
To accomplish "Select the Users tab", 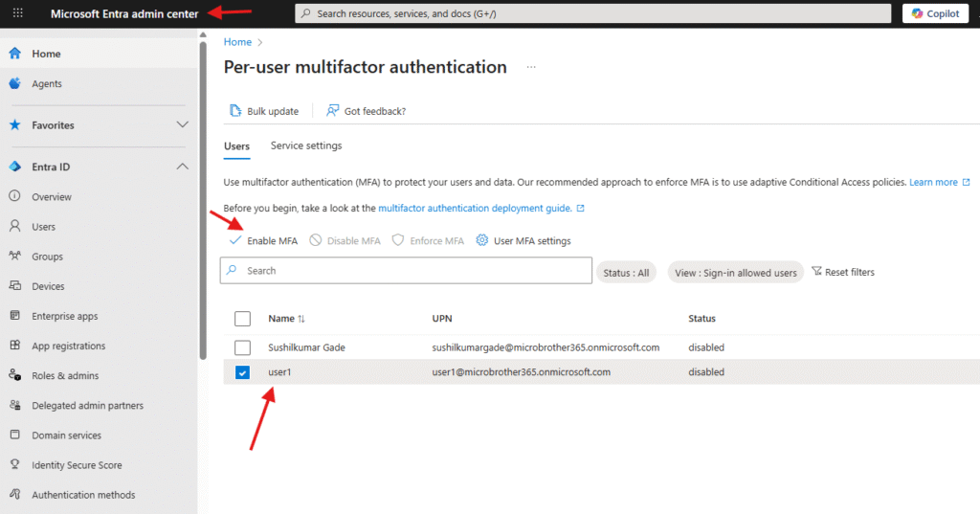I will tap(236, 146).
